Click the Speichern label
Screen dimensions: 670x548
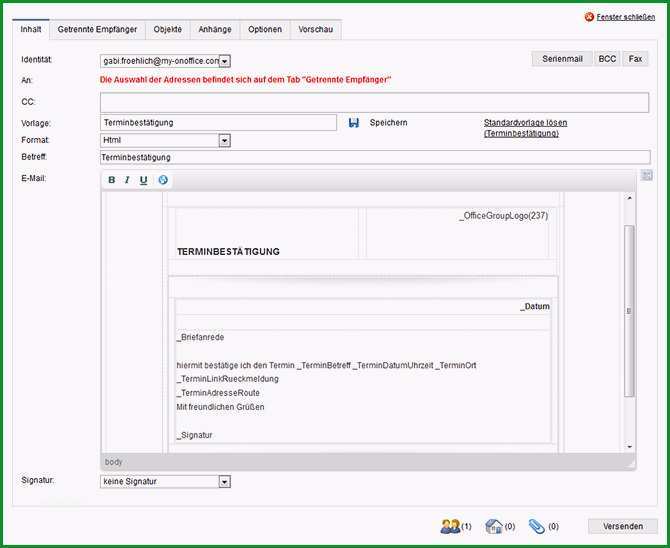click(388, 123)
